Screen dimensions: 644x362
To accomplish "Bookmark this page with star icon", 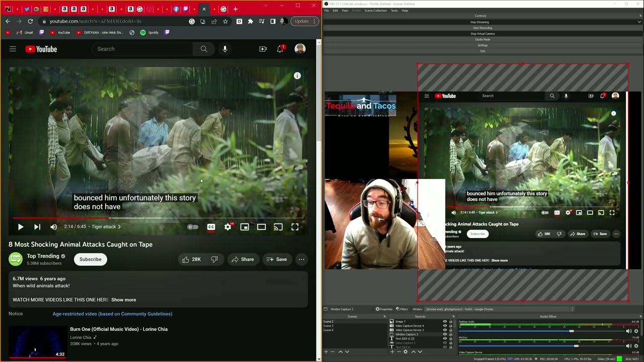I will coord(225,21).
